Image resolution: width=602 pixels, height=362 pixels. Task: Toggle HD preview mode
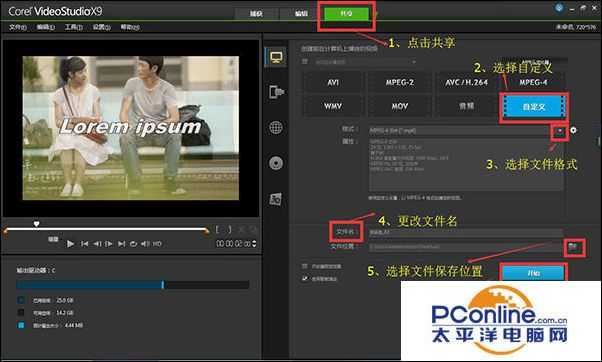click(x=157, y=244)
